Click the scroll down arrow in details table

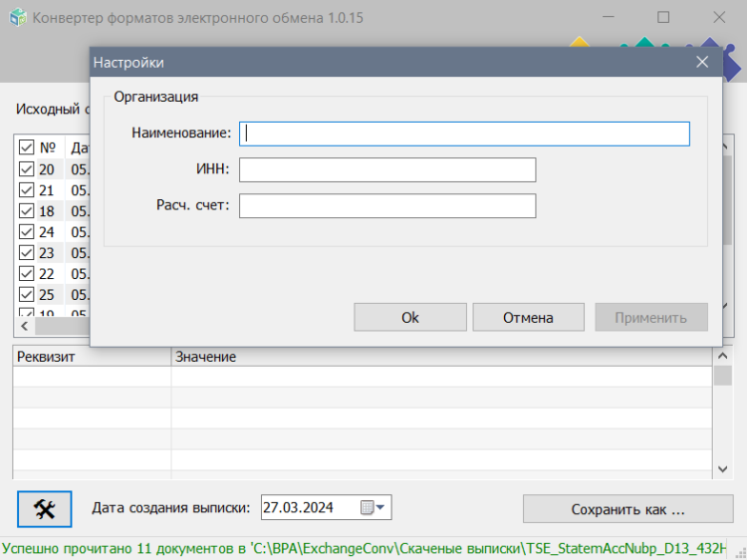723,468
